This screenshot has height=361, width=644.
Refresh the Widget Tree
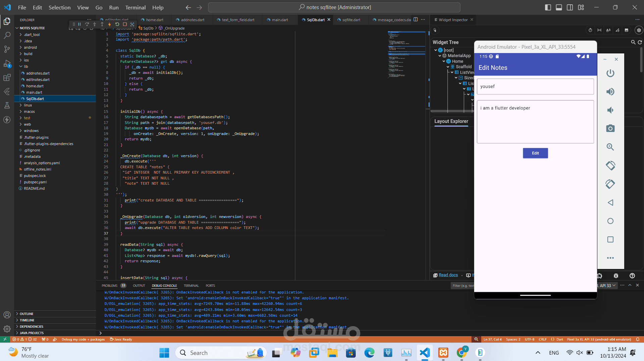click(x=640, y=42)
